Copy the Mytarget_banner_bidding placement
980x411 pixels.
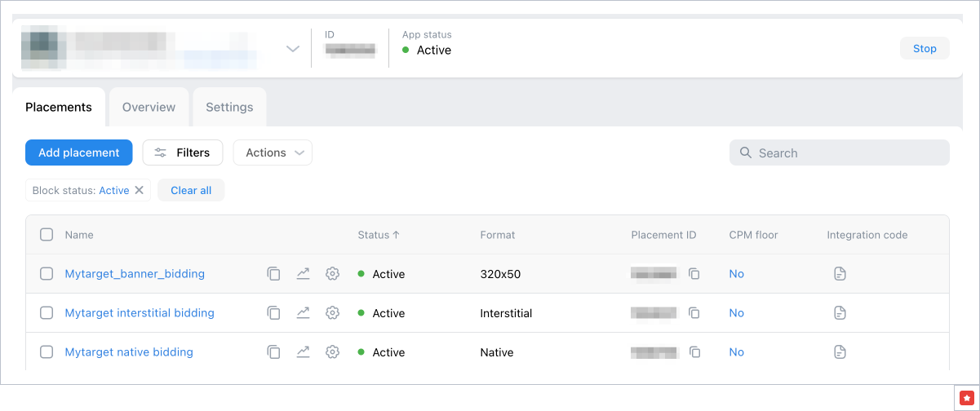coord(273,274)
